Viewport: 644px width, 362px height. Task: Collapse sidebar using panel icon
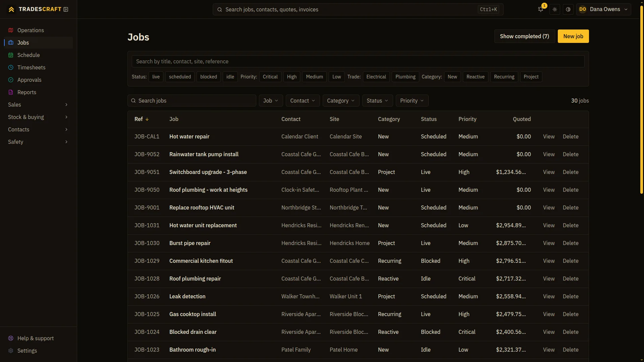[66, 9]
